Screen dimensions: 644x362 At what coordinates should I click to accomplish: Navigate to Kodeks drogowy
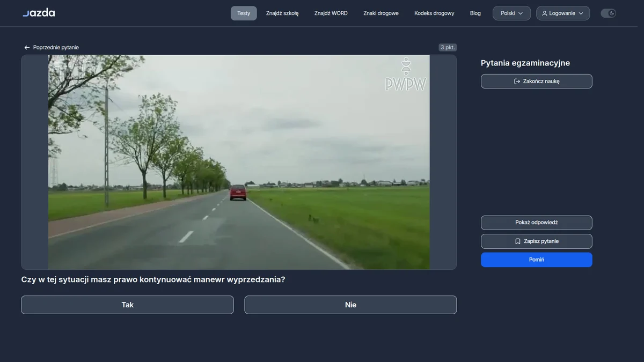click(x=434, y=13)
